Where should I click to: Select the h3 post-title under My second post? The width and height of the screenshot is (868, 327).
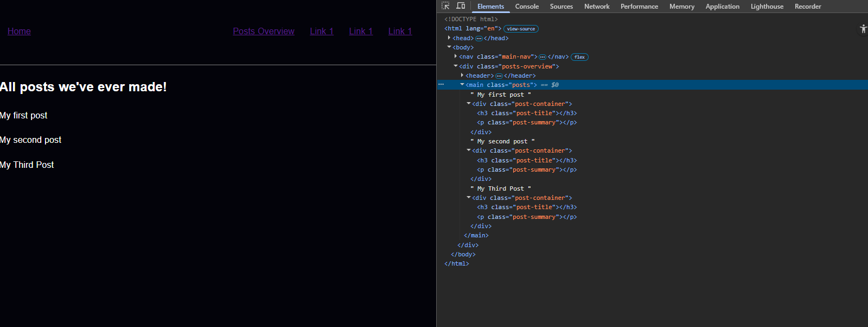click(527, 160)
